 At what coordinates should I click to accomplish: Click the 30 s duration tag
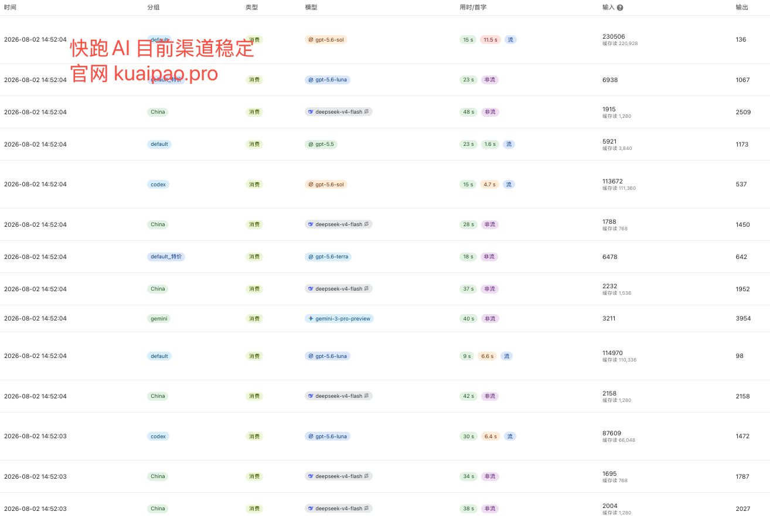469,436
